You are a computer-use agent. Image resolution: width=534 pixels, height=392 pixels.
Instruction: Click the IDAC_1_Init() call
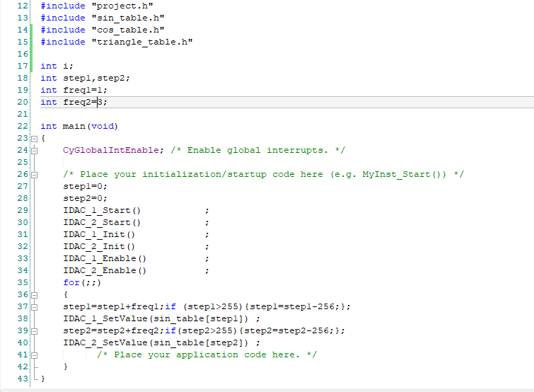click(99, 234)
